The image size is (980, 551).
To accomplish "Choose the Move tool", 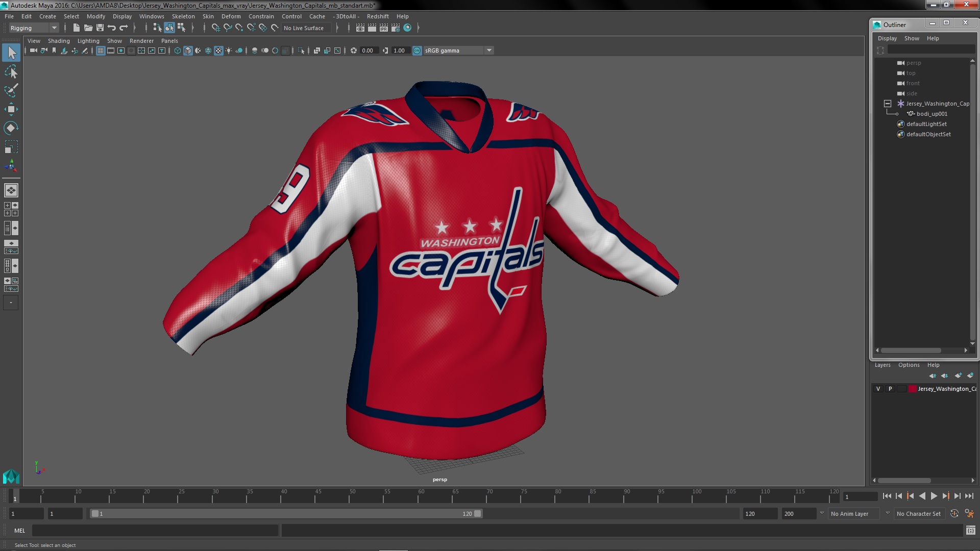I will click(x=11, y=109).
